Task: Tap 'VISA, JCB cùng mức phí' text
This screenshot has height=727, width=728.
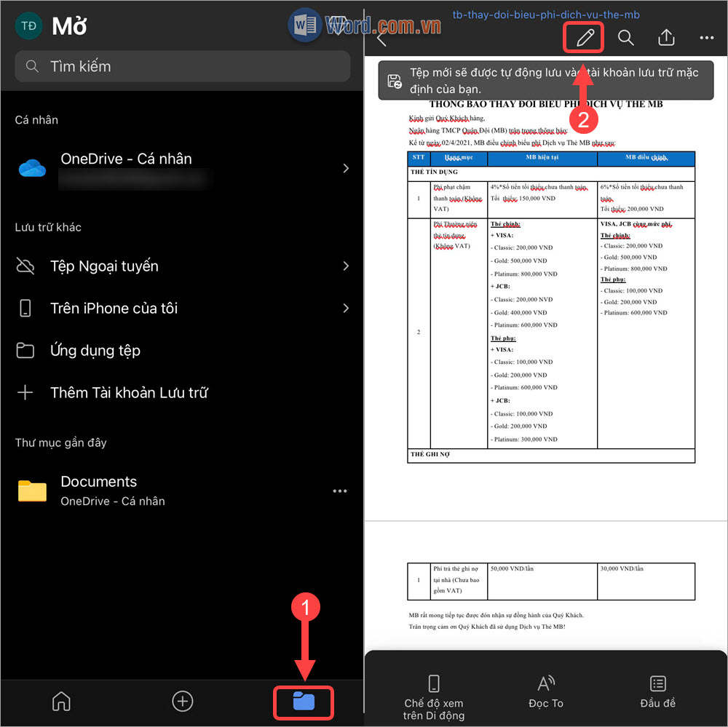Action: click(x=636, y=224)
